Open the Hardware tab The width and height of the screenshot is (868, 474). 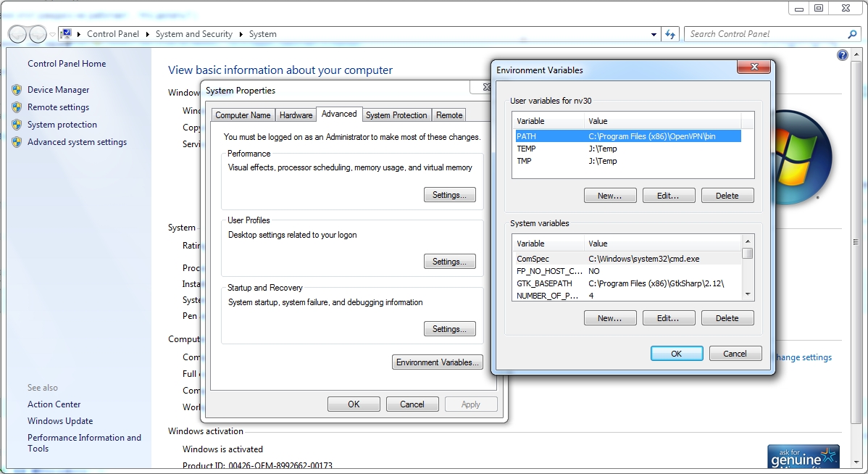click(296, 115)
